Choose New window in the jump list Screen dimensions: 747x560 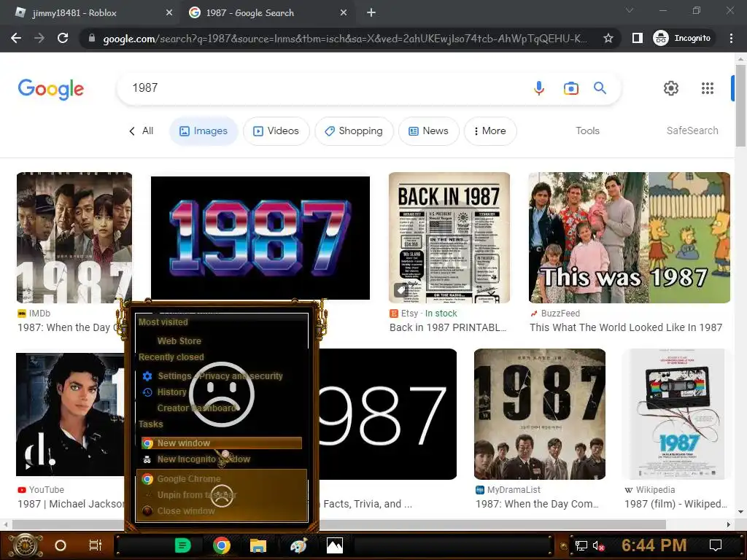[222, 443]
